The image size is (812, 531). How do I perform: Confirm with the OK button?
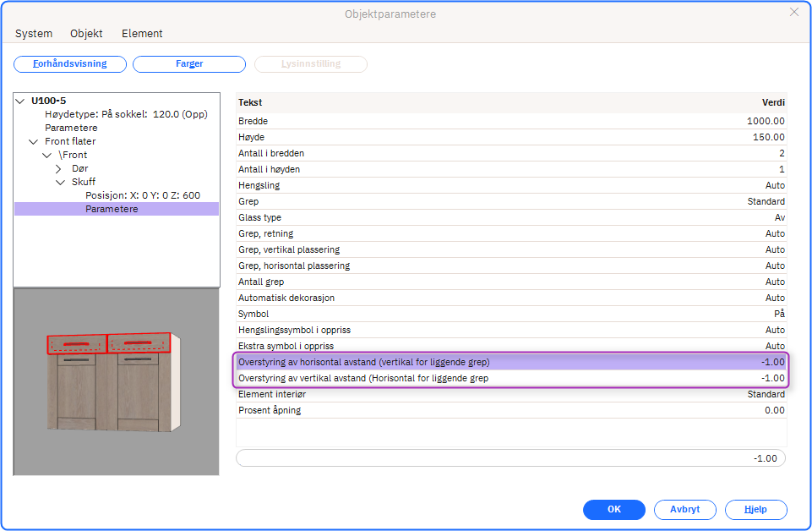coord(614,509)
